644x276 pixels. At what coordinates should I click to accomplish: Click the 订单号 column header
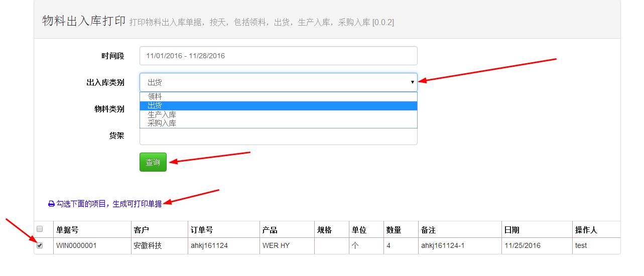click(x=202, y=230)
